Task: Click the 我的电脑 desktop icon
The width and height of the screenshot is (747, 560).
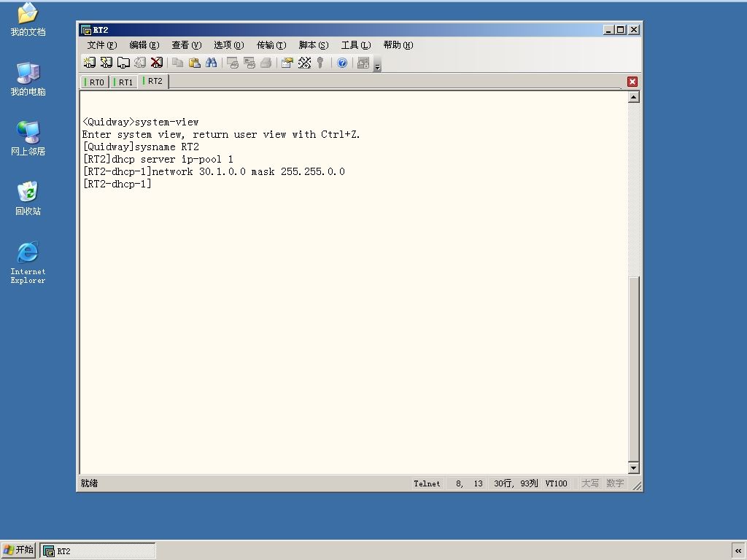Action: click(x=28, y=79)
